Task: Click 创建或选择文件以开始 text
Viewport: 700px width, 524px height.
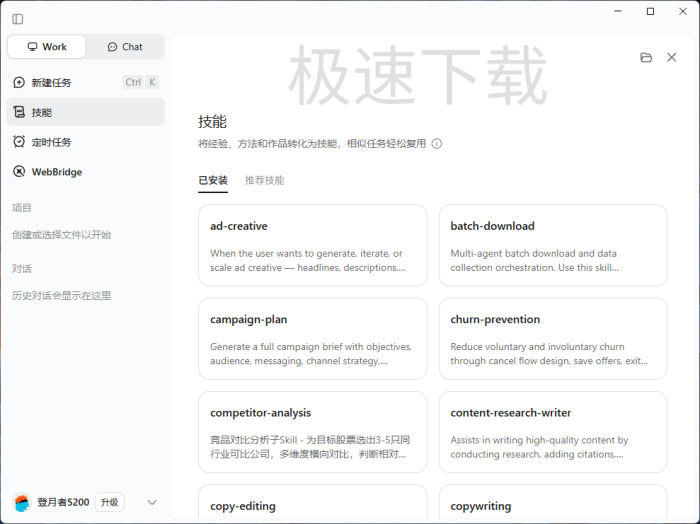Action: [62, 235]
